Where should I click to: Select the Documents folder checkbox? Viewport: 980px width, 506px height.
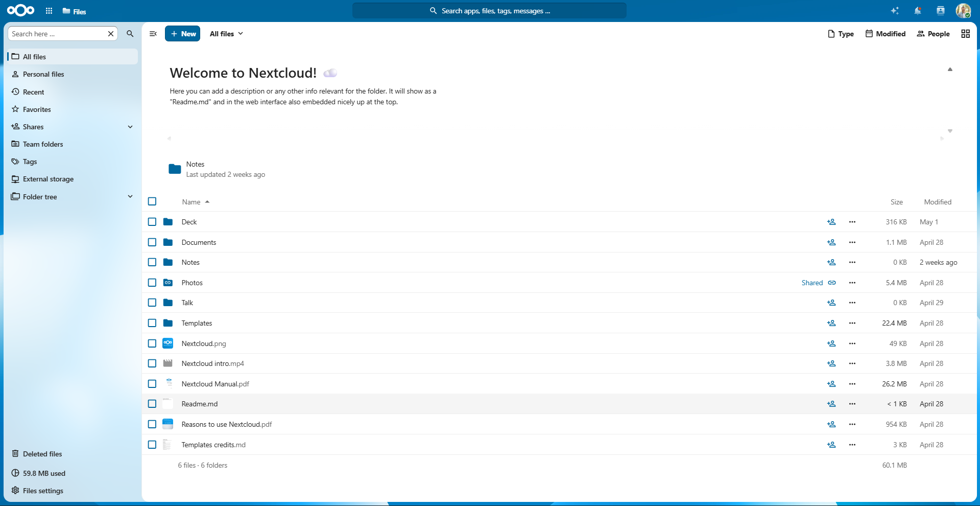pyautogui.click(x=152, y=242)
